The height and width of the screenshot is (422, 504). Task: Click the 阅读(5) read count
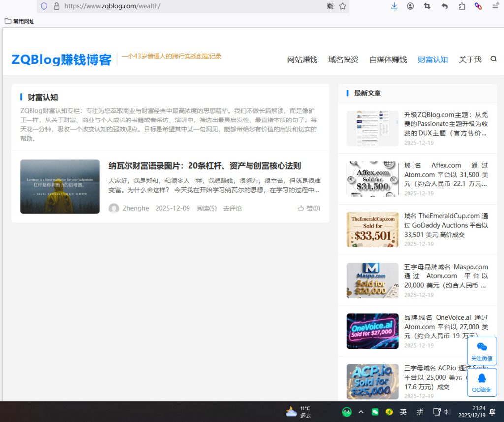tap(206, 208)
